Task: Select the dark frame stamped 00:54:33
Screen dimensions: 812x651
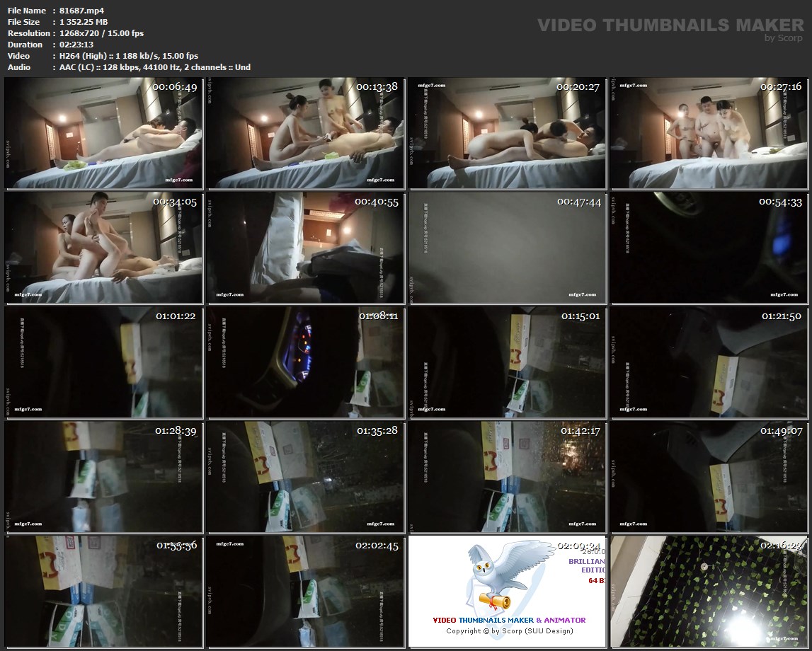Action: pyautogui.click(x=709, y=248)
